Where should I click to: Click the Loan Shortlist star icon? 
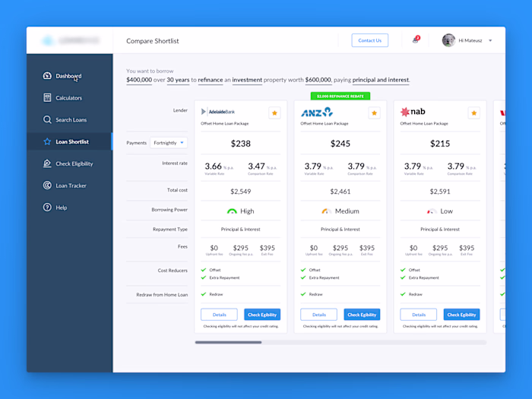pyautogui.click(x=47, y=141)
